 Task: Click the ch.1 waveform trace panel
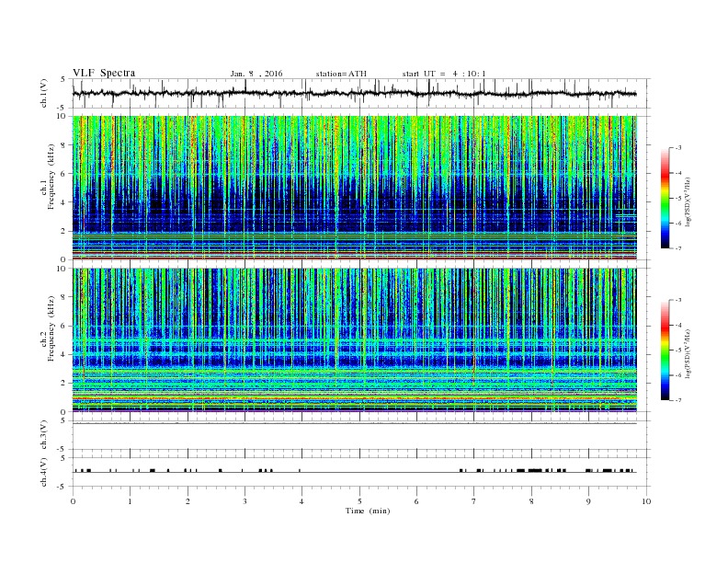point(361,93)
